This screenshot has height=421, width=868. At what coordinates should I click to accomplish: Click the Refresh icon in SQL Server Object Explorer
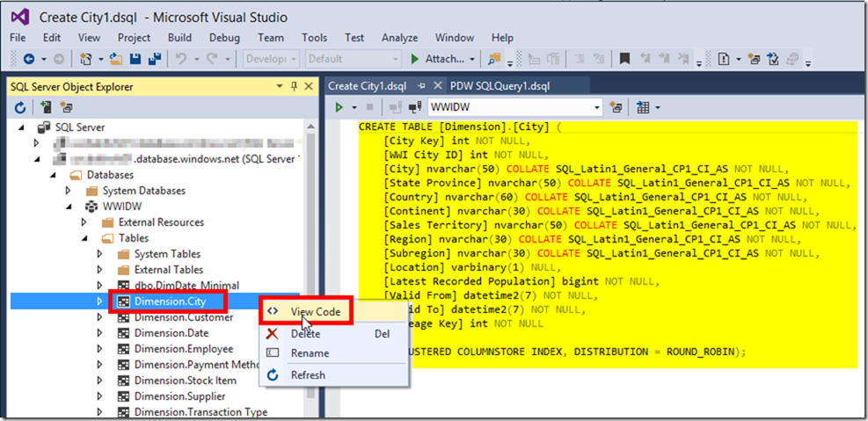tap(20, 107)
